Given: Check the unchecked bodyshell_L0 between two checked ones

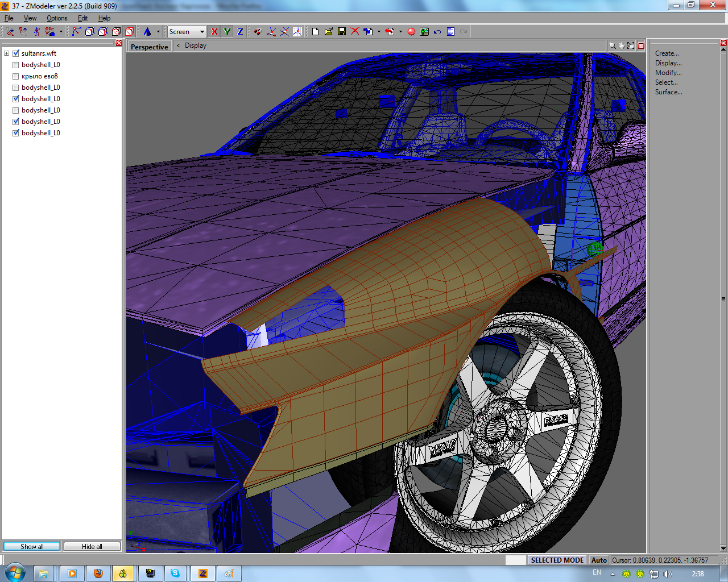Looking at the screenshot, I should tap(16, 110).
